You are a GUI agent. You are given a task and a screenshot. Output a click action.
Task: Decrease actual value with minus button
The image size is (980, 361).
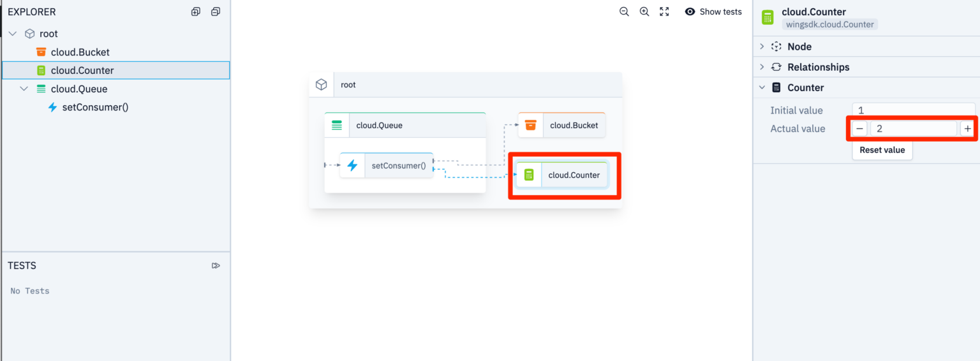click(859, 129)
